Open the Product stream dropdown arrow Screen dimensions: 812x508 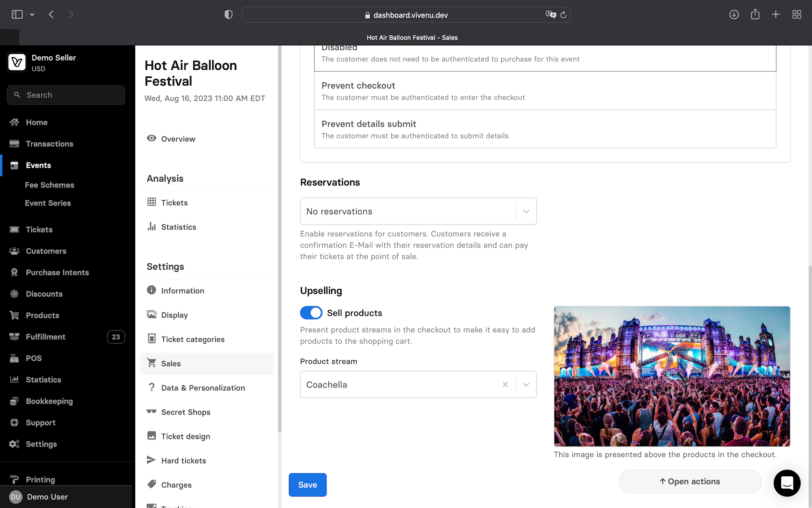click(526, 384)
